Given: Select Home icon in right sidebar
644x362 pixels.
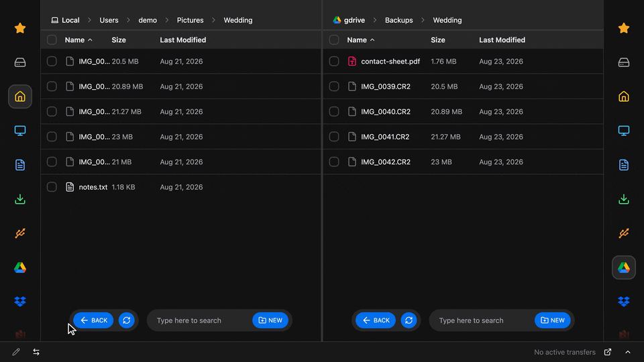Looking at the screenshot, I should tap(624, 97).
